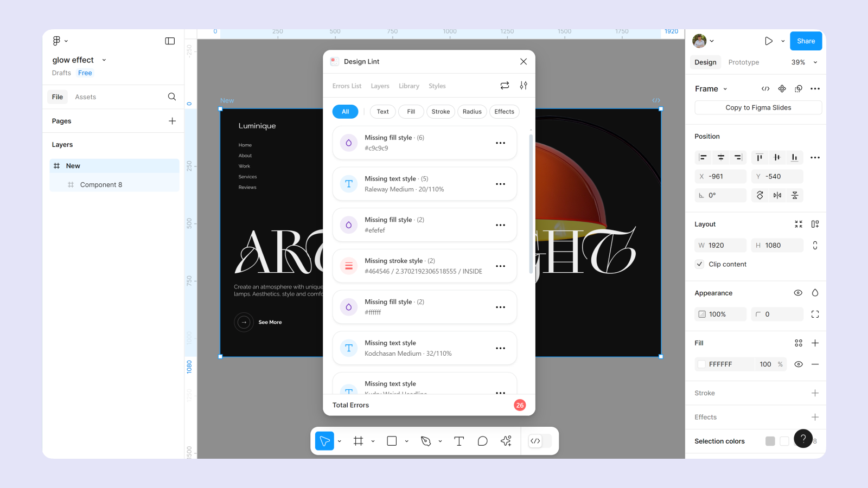The height and width of the screenshot is (488, 868).
Task: Open the zoom level 39% dropdown
Action: [x=804, y=62]
